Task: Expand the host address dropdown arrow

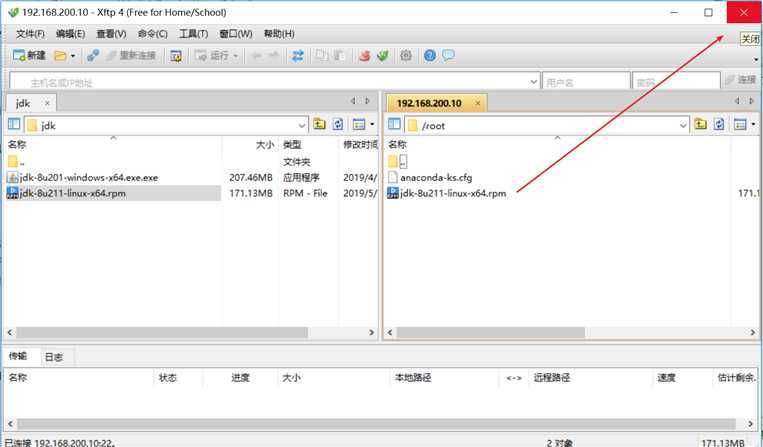Action: (534, 82)
